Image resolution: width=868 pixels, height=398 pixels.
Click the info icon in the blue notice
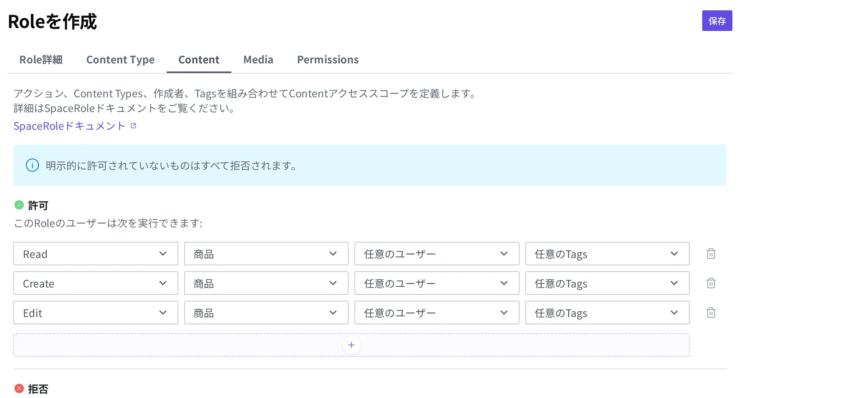32,165
